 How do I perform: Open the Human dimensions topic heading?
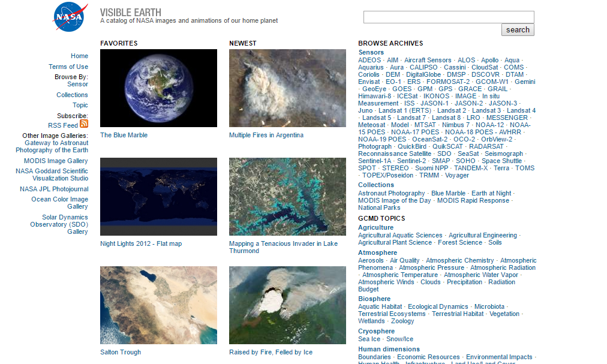389,349
